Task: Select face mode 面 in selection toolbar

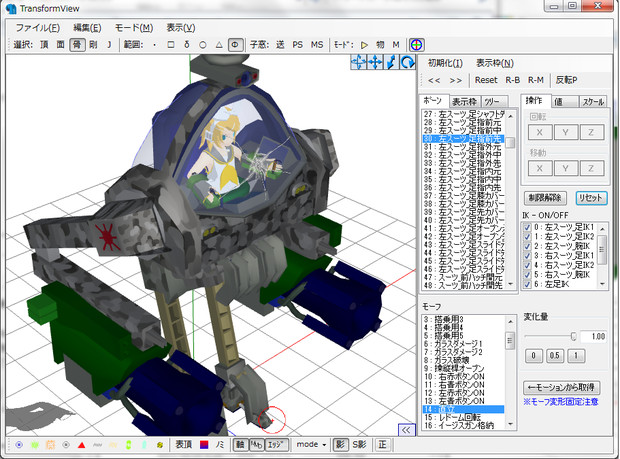Action: click(x=60, y=45)
